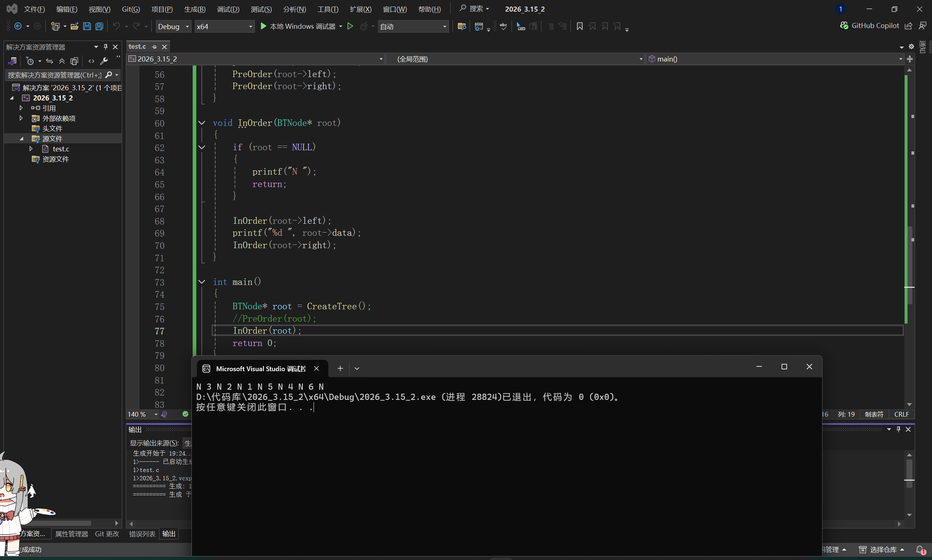932x560 pixels.
Task: Start without debugging using the green outline arrow
Action: 350,27
